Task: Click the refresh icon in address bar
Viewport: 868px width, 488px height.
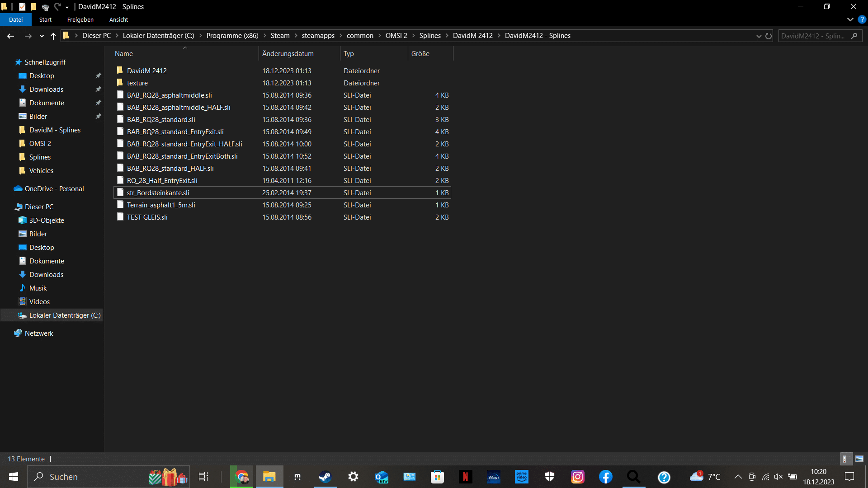Action: point(769,36)
